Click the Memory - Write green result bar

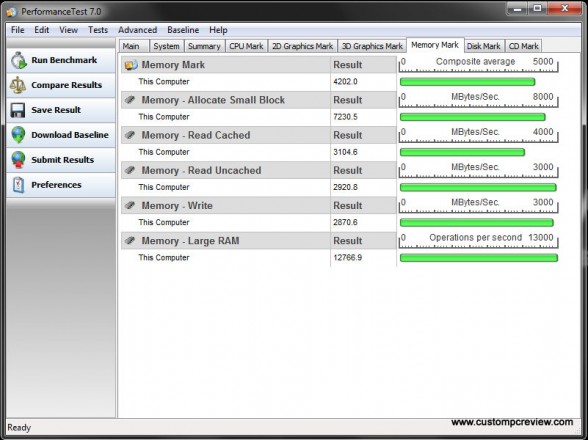(477, 223)
